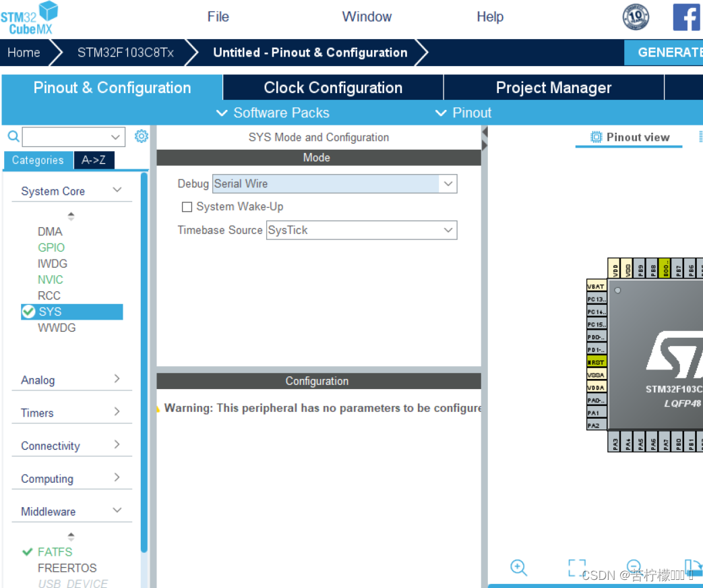Viewport: 703px width, 588px height.
Task: Open the category search combo box arrow
Action: click(115, 137)
